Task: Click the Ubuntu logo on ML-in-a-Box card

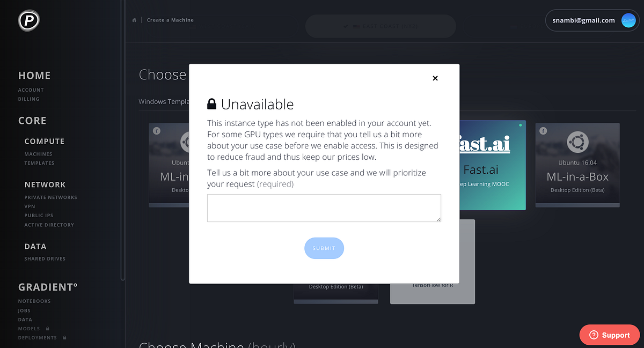Action: [x=577, y=142]
